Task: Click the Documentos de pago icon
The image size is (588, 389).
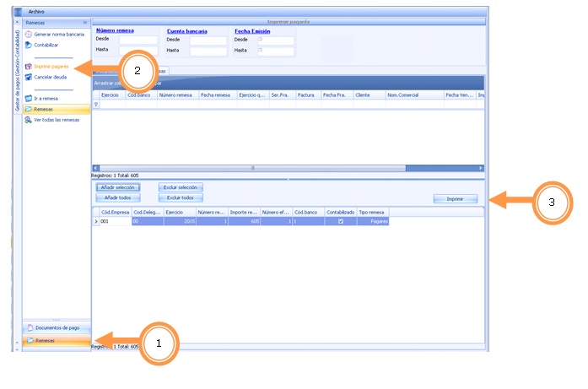Action: [x=30, y=327]
